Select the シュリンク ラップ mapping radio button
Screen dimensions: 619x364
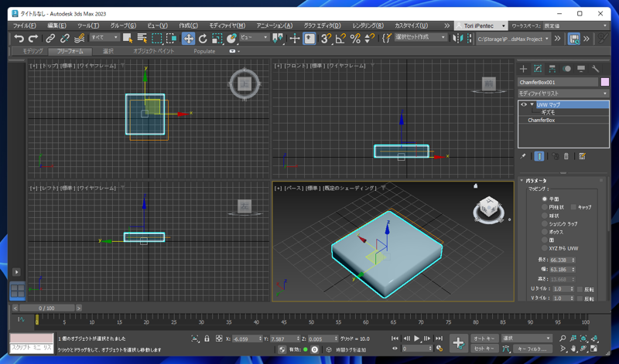tap(545, 223)
